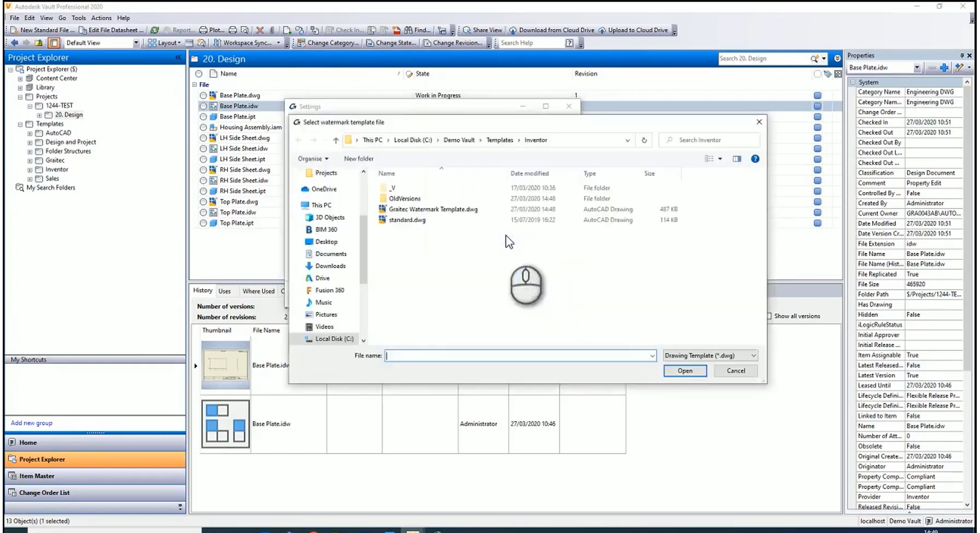Image resolution: width=980 pixels, height=533 pixels.
Task: Click the Open button in file dialog
Action: coord(685,371)
